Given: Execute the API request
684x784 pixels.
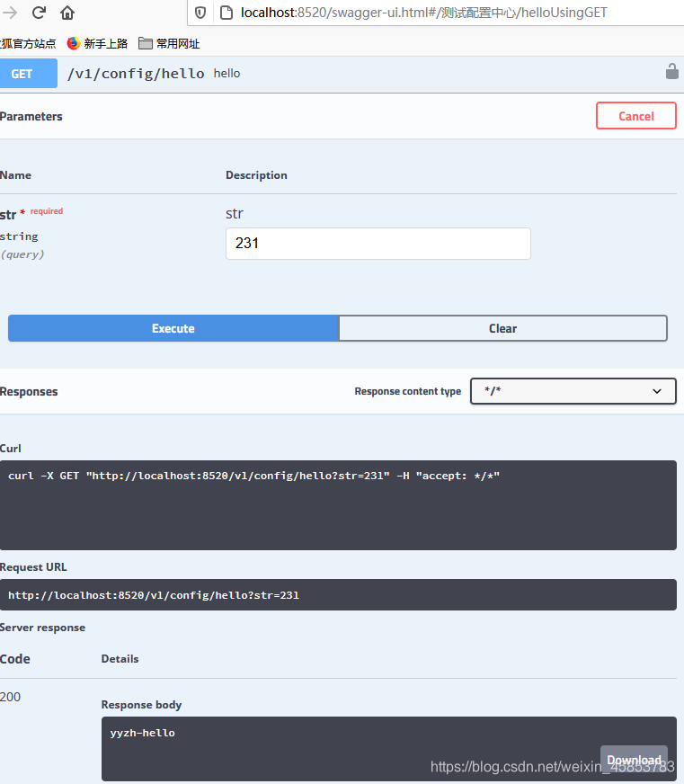Looking at the screenshot, I should pos(173,328).
